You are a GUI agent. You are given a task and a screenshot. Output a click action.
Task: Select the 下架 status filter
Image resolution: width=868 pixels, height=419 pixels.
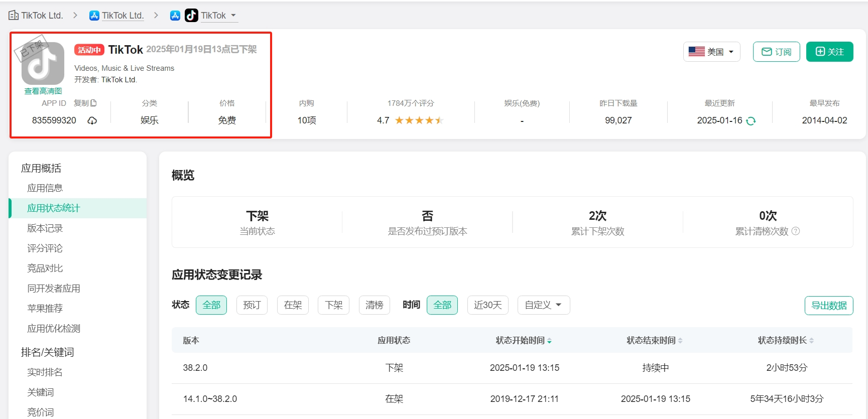coord(333,305)
